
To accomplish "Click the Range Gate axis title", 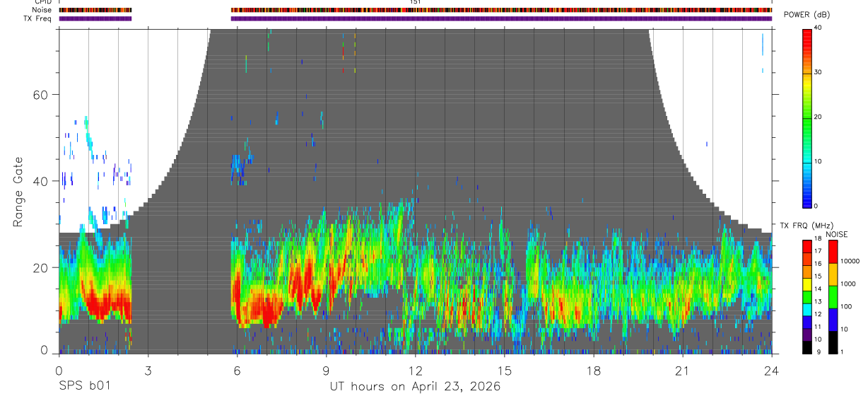I will click(18, 192).
